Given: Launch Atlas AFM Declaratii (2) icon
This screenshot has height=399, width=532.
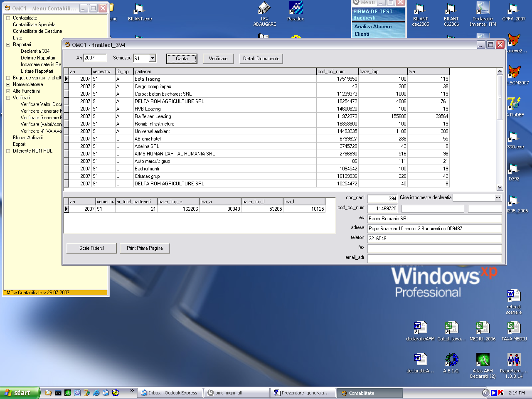Looking at the screenshot, I should click(x=483, y=366).
